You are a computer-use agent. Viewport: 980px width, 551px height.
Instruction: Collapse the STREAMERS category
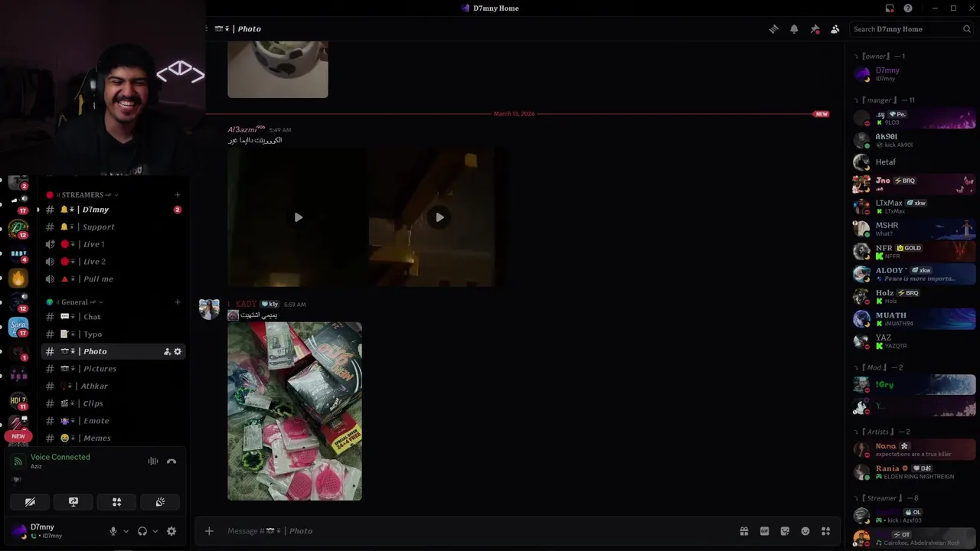click(x=83, y=195)
